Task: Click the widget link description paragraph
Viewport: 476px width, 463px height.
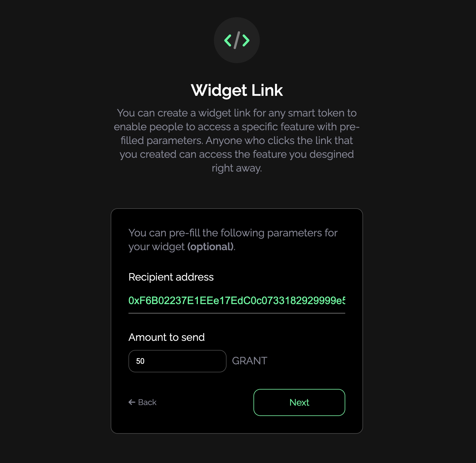Action: pyautogui.click(x=237, y=141)
